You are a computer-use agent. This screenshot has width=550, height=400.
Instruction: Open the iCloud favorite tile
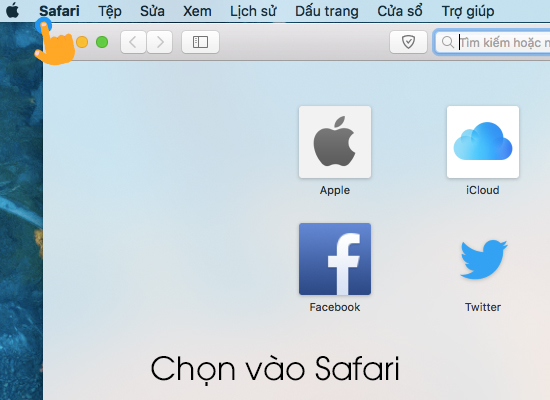coord(483,142)
